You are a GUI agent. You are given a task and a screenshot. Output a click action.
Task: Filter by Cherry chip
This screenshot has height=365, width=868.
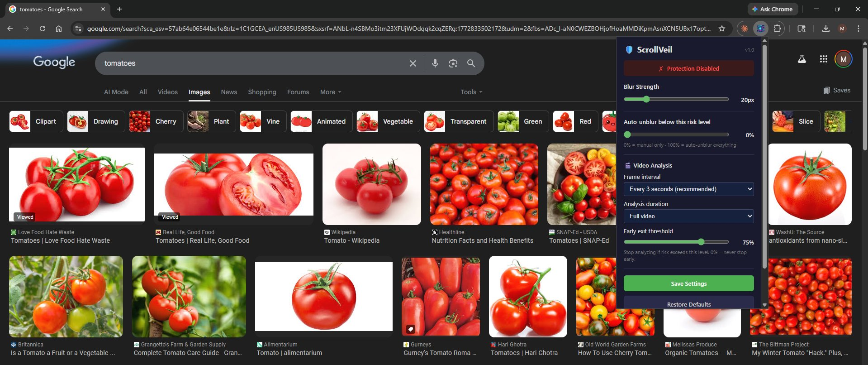pyautogui.click(x=156, y=121)
